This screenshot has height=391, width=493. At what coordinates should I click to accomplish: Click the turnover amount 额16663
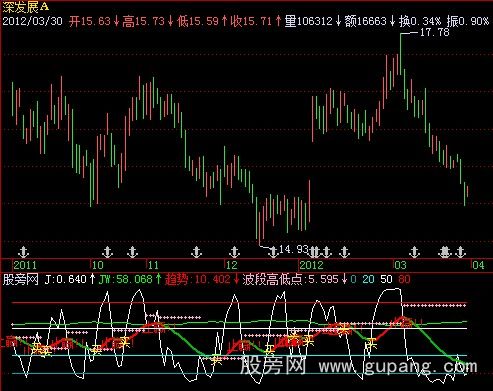pos(366,21)
